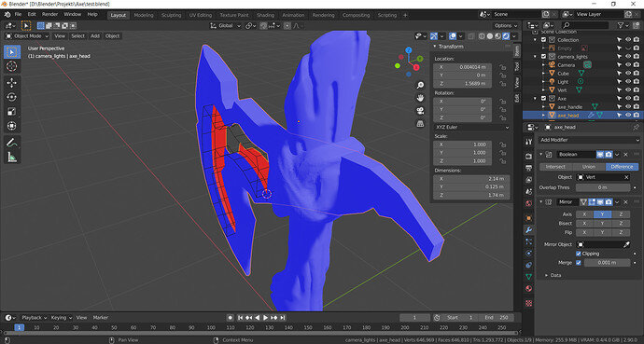Select the combined Transform tool

coord(11,126)
